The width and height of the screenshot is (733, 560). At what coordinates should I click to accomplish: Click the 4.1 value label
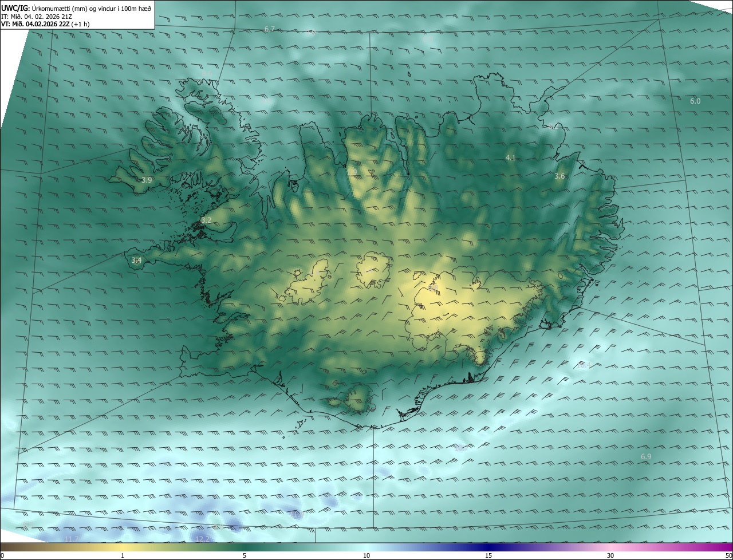point(511,157)
